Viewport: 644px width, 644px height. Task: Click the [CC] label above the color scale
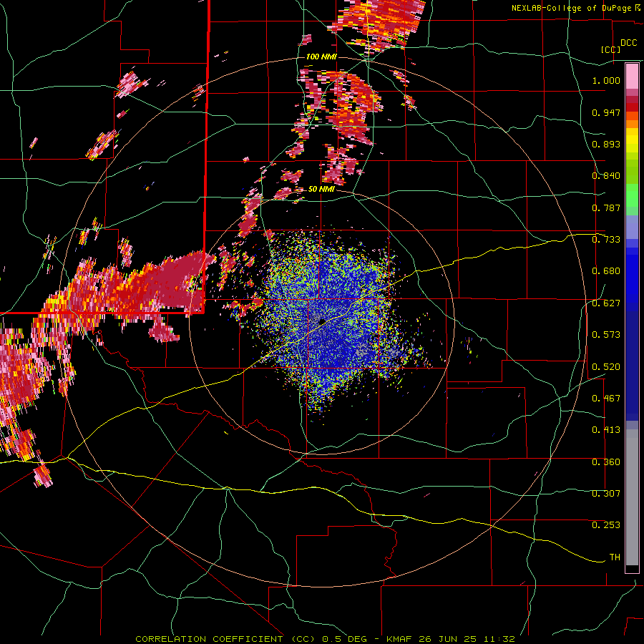click(x=611, y=49)
